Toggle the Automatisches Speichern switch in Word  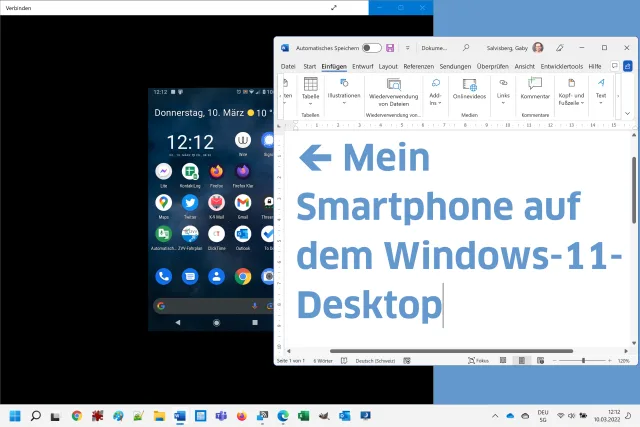(x=371, y=48)
